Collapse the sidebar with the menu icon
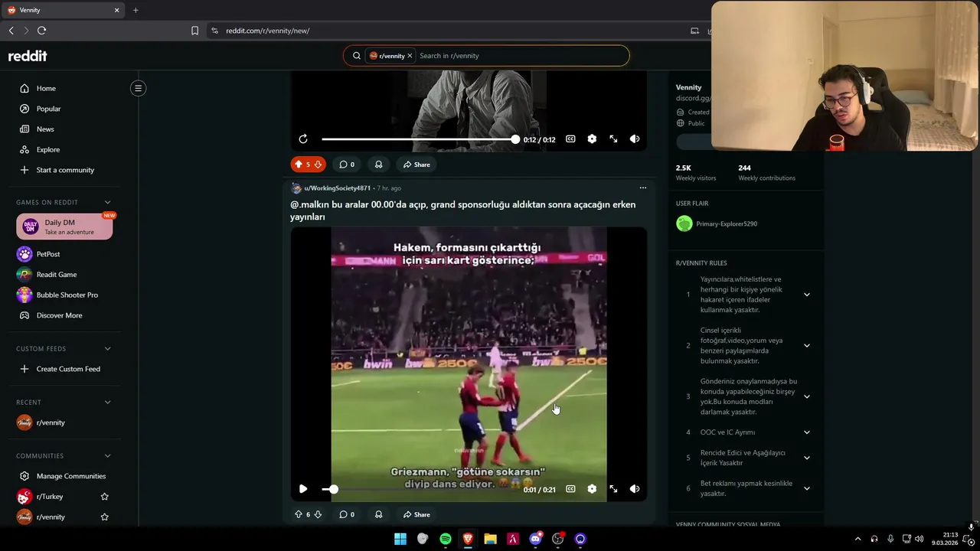 click(x=138, y=88)
